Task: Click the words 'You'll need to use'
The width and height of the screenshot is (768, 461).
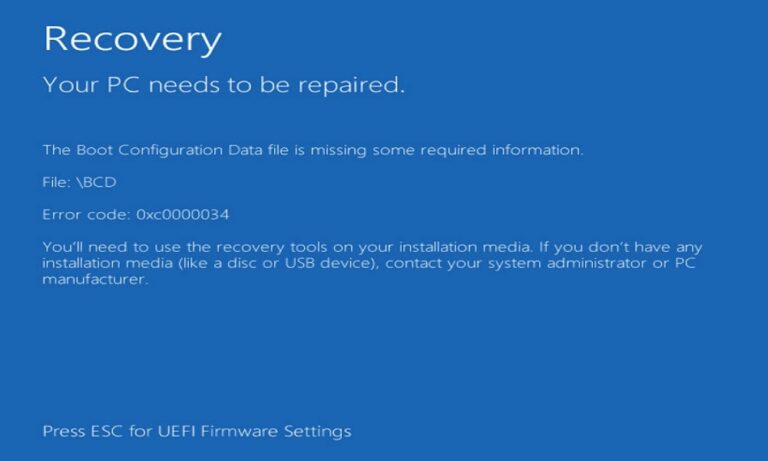Action: point(108,246)
